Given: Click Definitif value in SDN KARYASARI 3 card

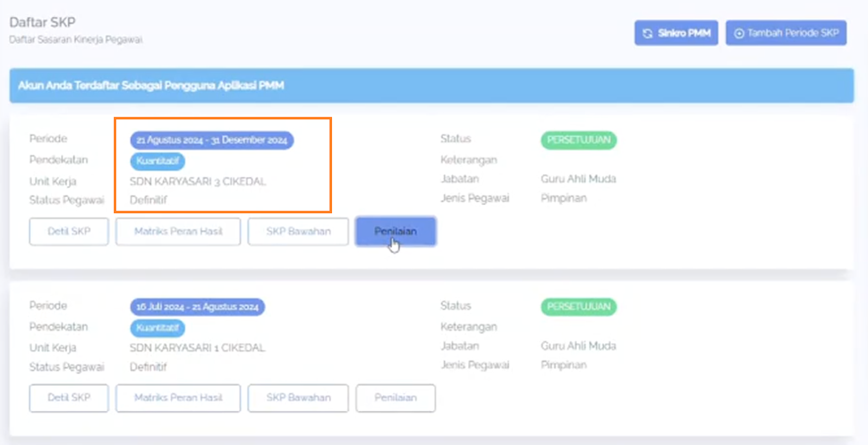Looking at the screenshot, I should coord(148,200).
